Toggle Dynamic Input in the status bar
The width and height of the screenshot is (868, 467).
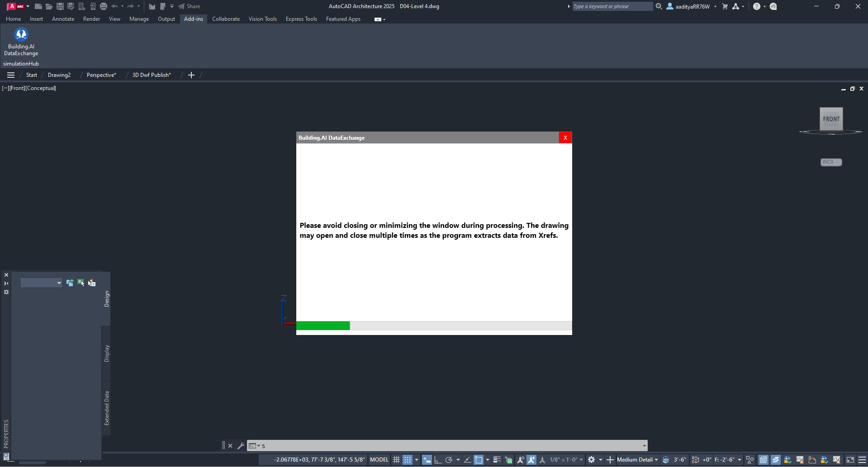(x=427, y=460)
